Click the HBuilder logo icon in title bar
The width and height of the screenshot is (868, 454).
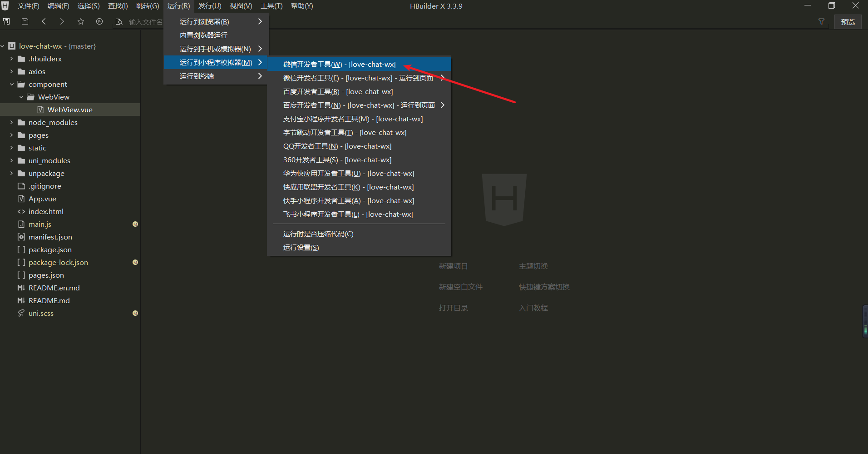point(5,6)
